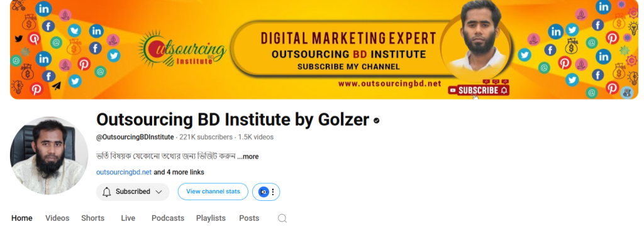Open the Podcasts tab

point(167,218)
